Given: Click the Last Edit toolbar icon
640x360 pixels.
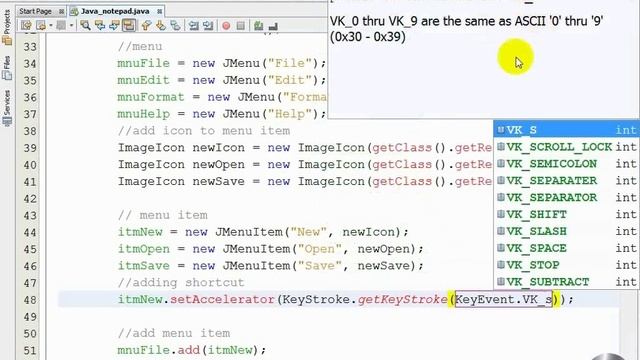Looking at the screenshot, I should tap(27, 26).
